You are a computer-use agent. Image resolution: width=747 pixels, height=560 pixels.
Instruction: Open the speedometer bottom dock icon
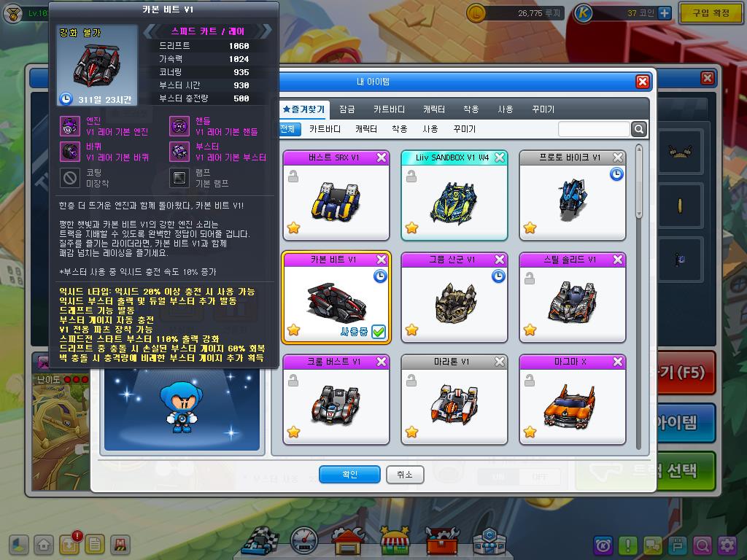[x=304, y=541]
